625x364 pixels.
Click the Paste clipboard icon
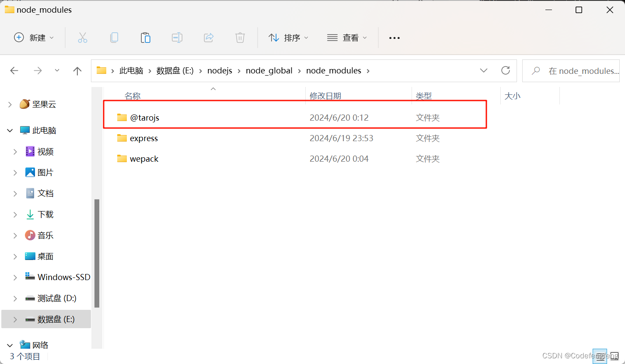pos(146,38)
